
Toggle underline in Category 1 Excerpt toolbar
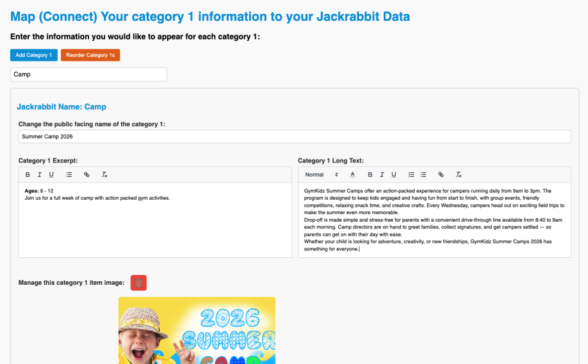point(51,175)
